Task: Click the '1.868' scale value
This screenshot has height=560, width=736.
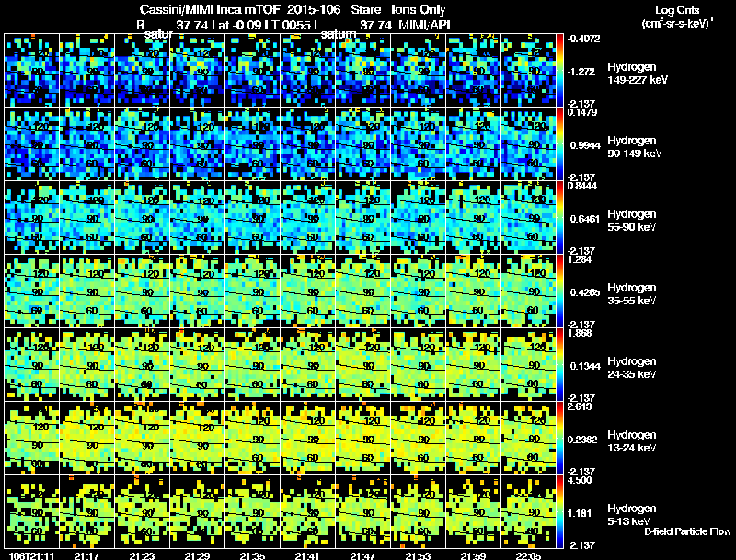Action: [x=580, y=334]
